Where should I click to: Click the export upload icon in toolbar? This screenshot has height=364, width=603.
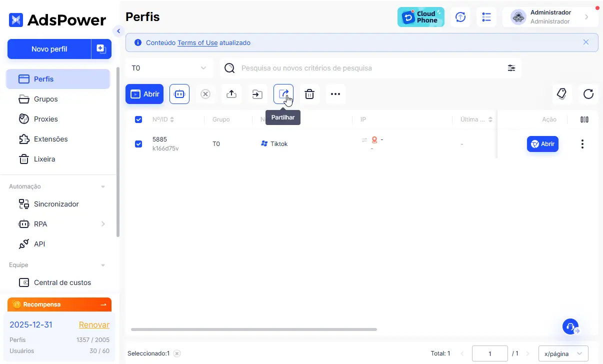click(231, 94)
